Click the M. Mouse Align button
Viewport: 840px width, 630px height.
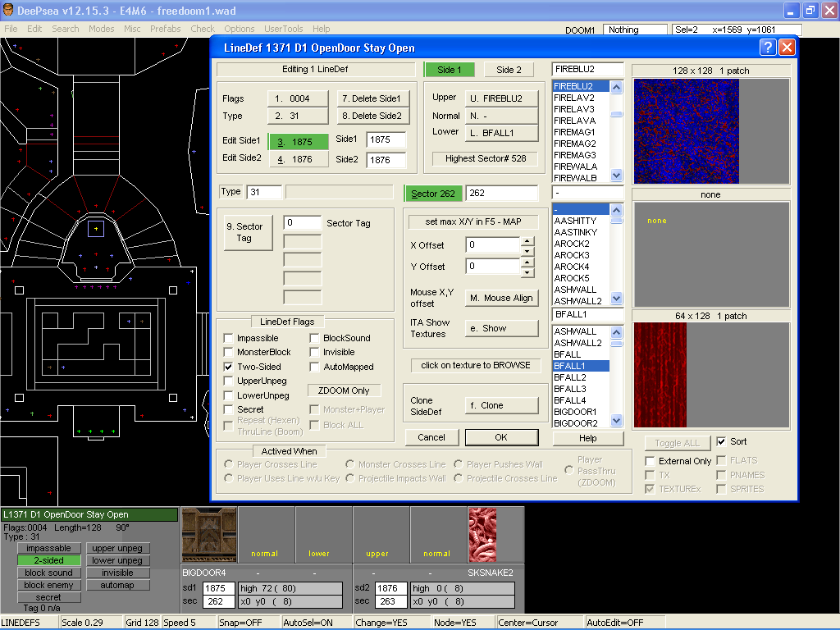pyautogui.click(x=501, y=298)
